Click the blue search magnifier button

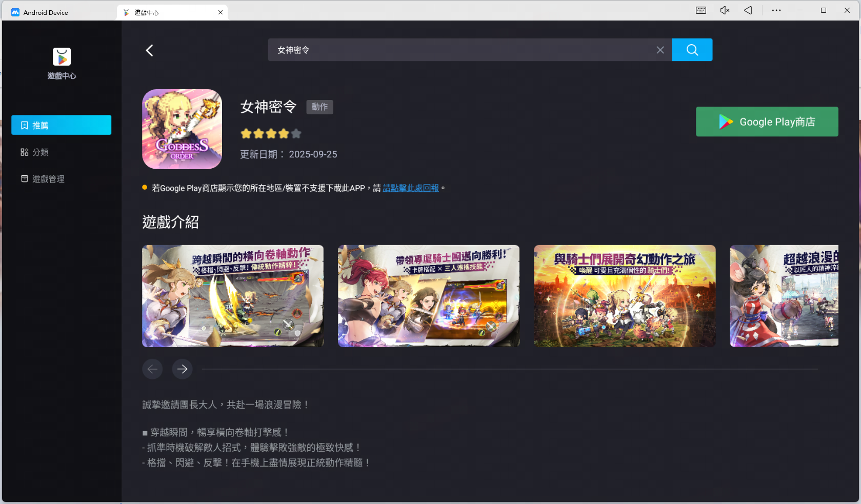tap(692, 50)
